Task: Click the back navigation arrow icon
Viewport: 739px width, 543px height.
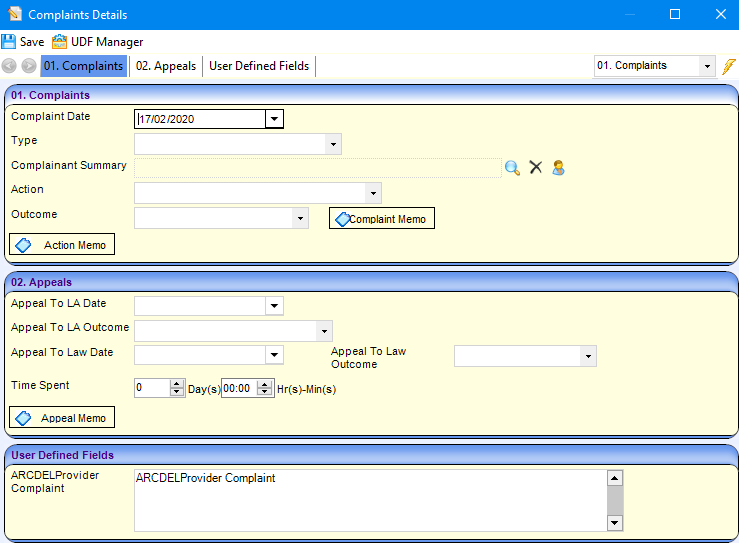Action: [9, 66]
